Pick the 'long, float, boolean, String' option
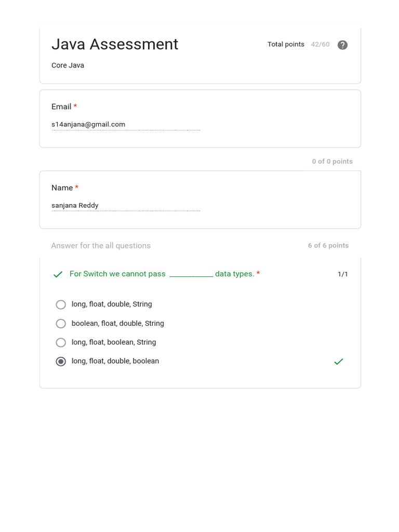 tap(61, 342)
